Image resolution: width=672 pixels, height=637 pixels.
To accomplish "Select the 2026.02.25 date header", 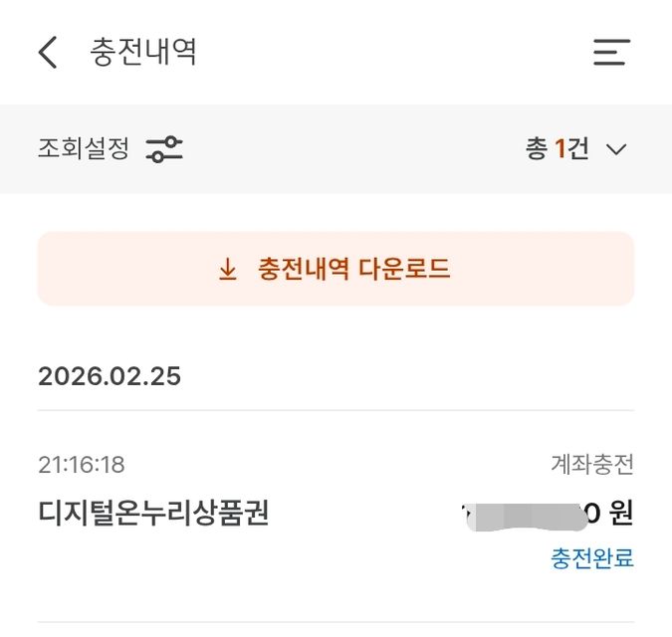I will 110,376.
